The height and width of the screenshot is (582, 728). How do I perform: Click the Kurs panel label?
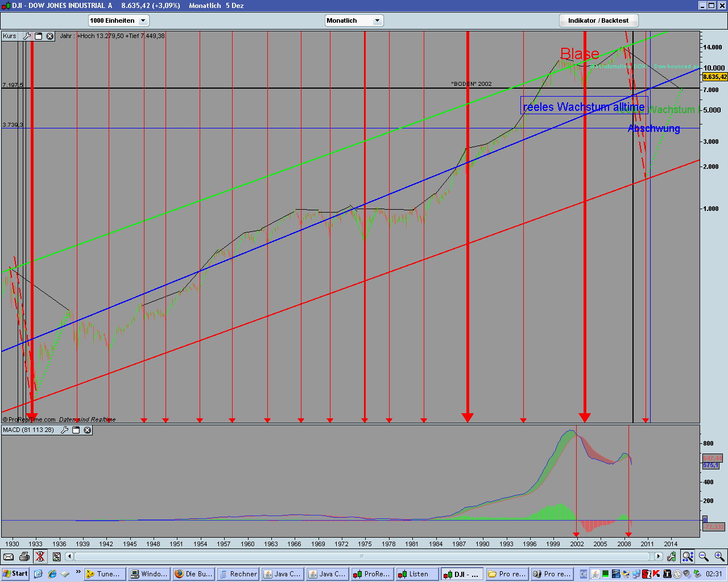pos(10,36)
